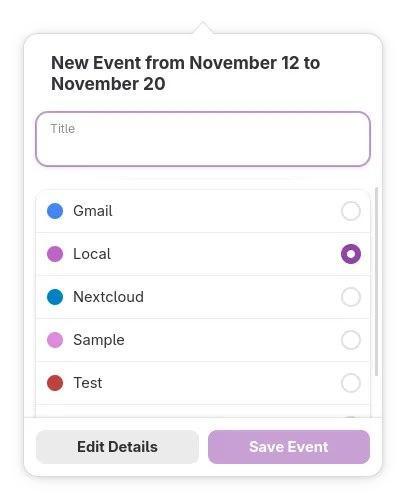Click the Gmail calendar label

tap(93, 211)
